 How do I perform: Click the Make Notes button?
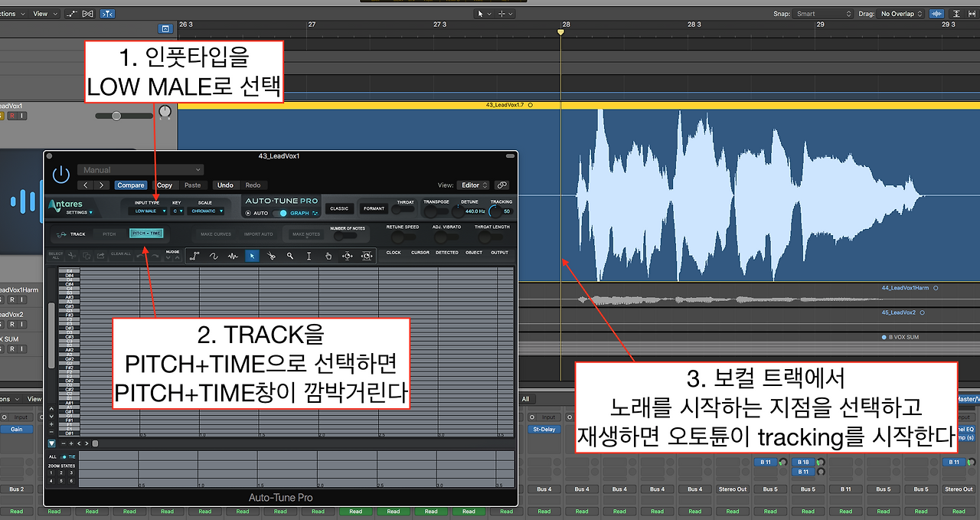(x=306, y=234)
